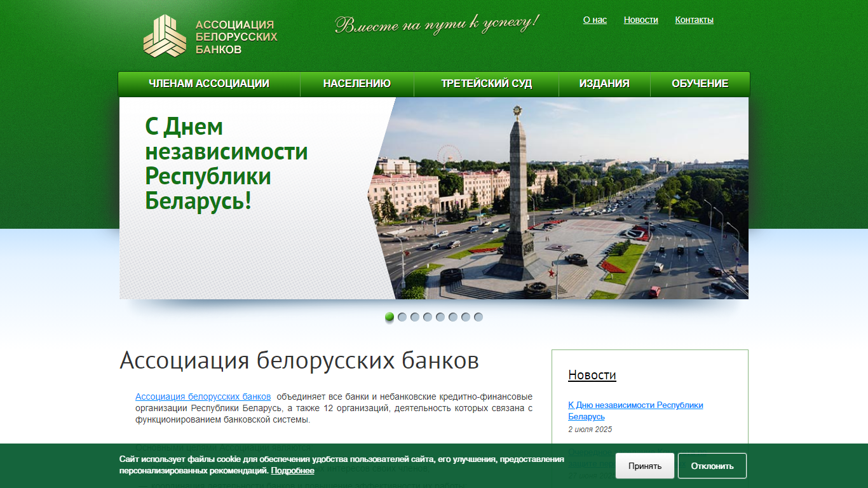This screenshot has width=868, height=488.
Task: Open the Подробнее cookie link
Action: 292,471
